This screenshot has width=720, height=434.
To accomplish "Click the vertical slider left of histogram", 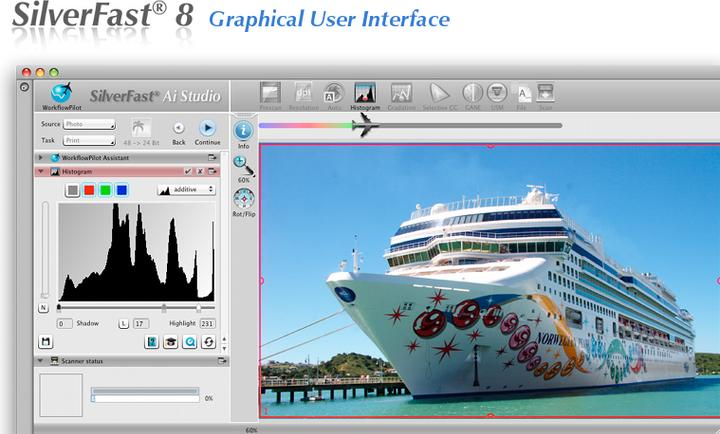I will (x=45, y=249).
